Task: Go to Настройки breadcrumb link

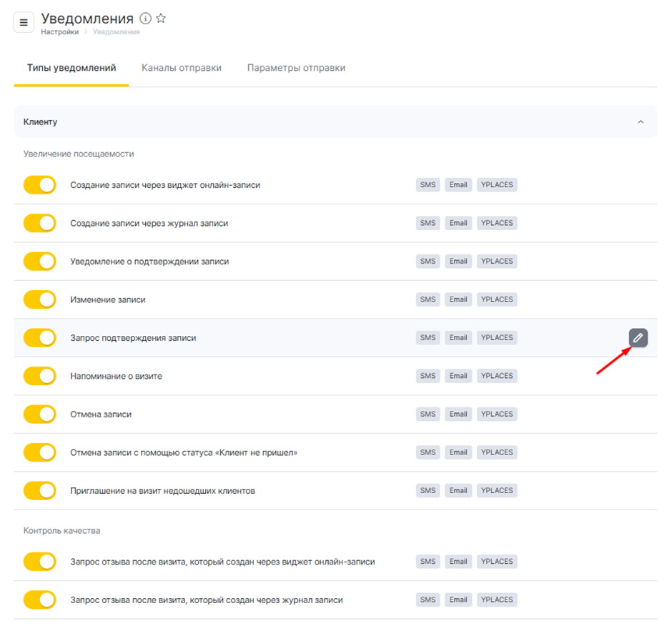Action: (x=60, y=32)
